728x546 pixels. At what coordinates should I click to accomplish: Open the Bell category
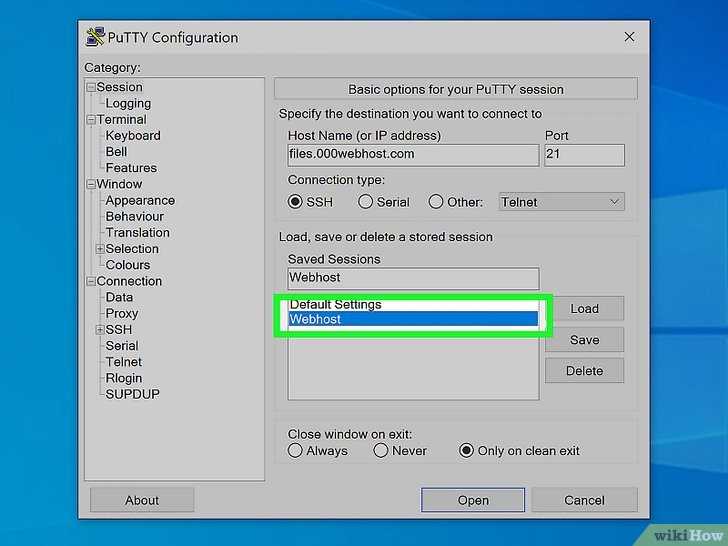click(x=116, y=152)
